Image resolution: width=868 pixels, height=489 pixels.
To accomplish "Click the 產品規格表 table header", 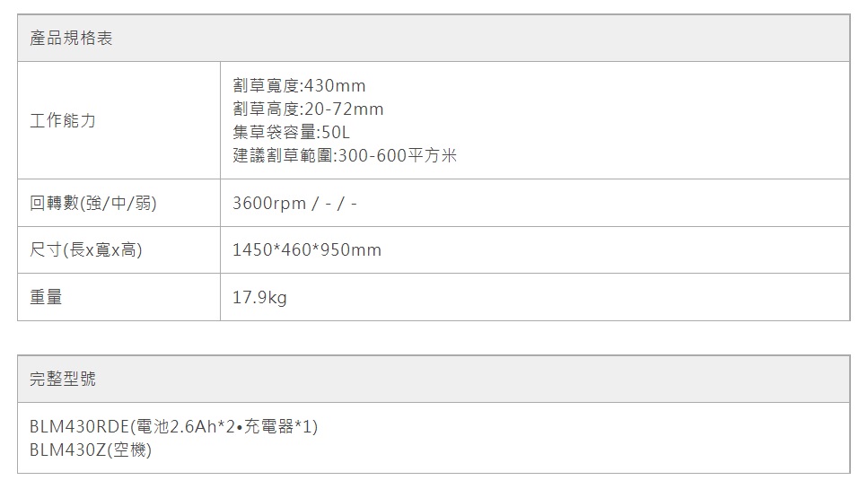I will (71, 39).
